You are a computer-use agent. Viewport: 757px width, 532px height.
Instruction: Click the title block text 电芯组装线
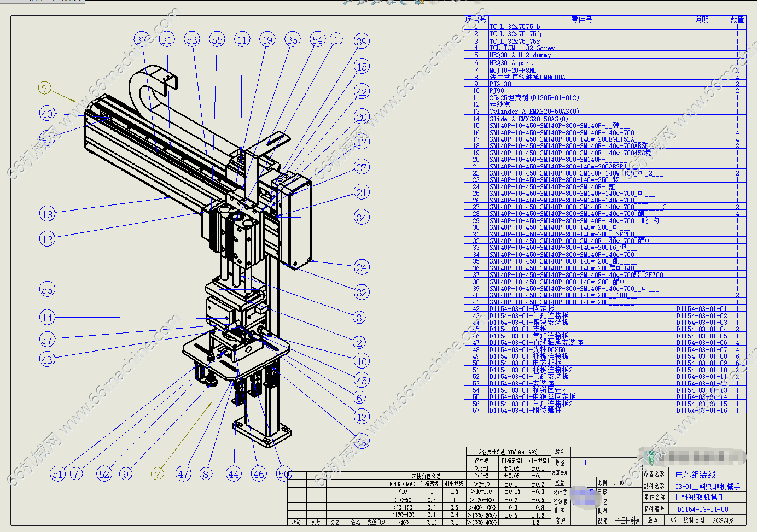coord(695,475)
